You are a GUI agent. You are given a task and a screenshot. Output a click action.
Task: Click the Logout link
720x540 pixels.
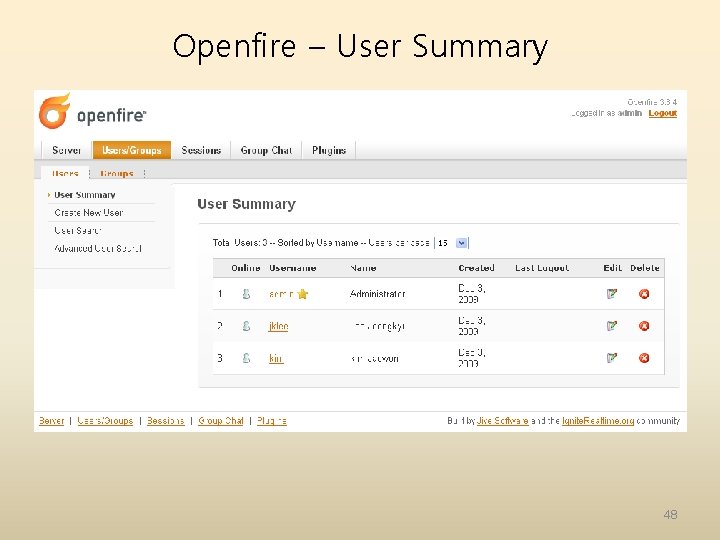click(663, 113)
